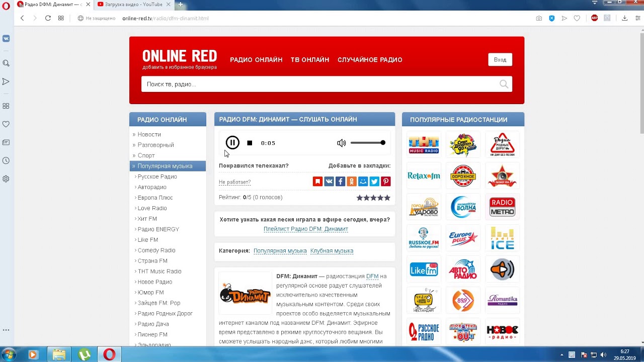Open СЛУЧАЙНОЕ РАДИО in the site menu
This screenshot has height=362, width=644.
pyautogui.click(x=370, y=60)
